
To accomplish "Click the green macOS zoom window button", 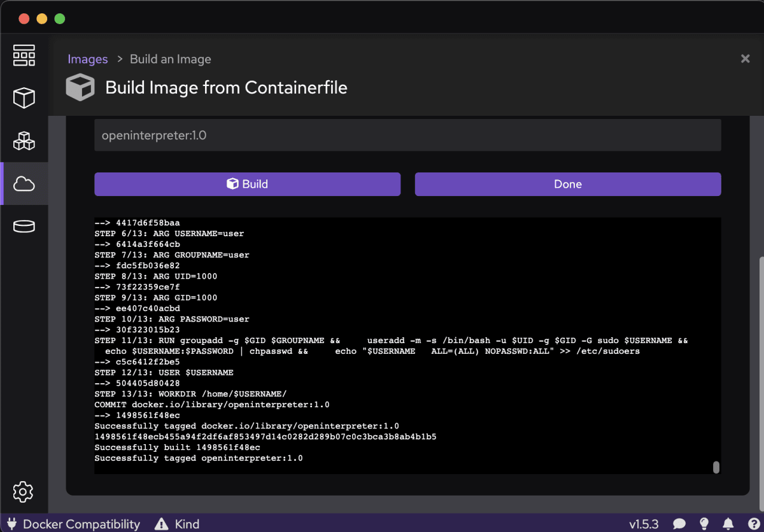I will (x=60, y=18).
